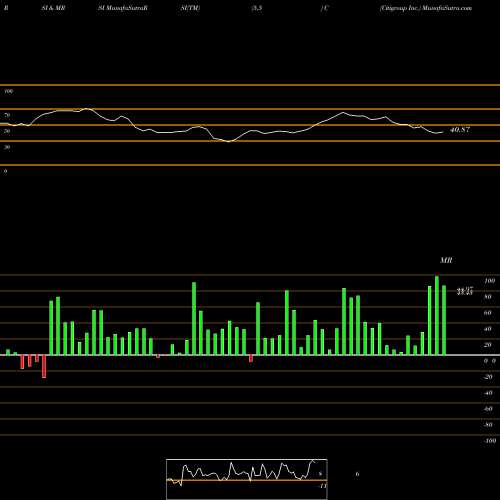Click the 'SI & MR' header label

coord(53,8)
